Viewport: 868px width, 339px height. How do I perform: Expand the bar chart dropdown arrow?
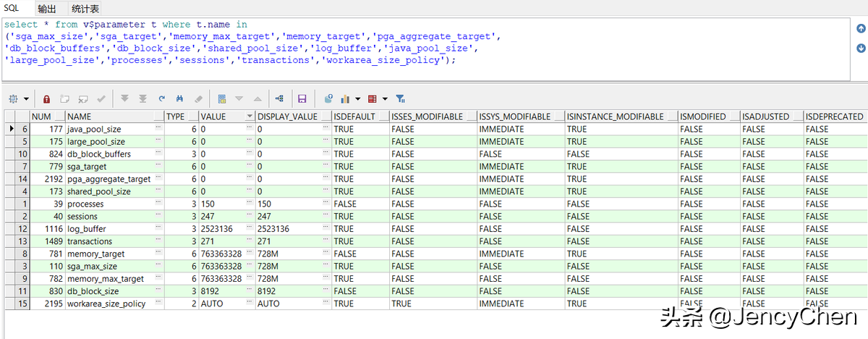pos(357,99)
